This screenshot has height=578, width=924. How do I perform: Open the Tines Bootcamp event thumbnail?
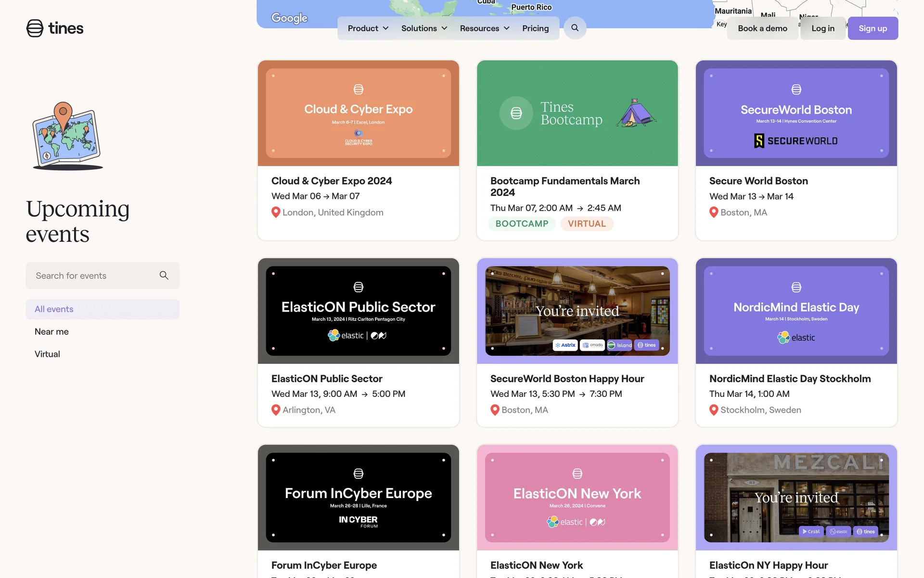click(x=577, y=113)
